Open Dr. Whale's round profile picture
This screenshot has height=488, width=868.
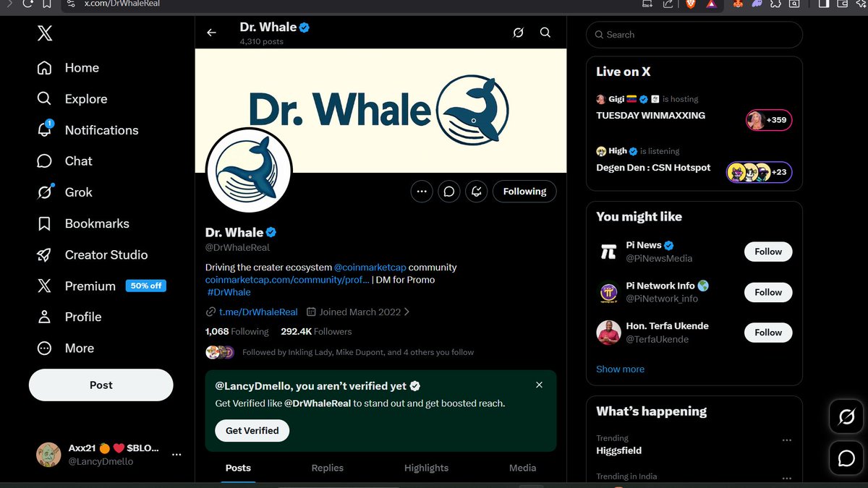pyautogui.click(x=249, y=171)
